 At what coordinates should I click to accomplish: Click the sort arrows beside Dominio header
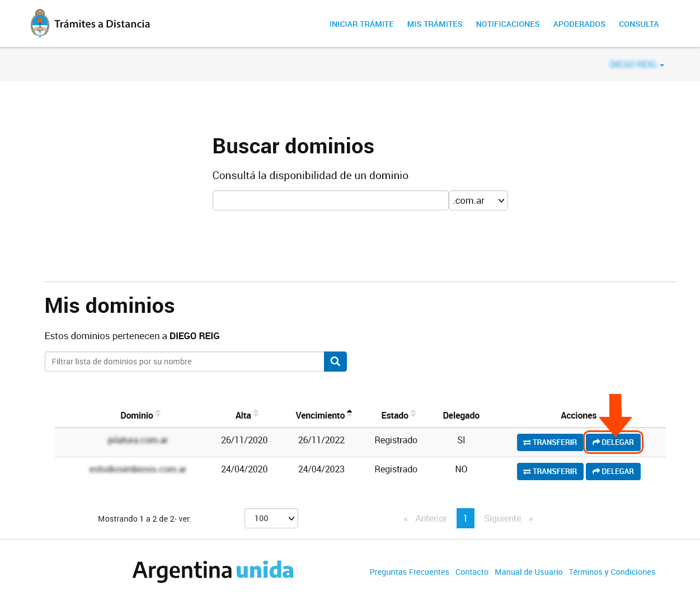pyautogui.click(x=158, y=414)
